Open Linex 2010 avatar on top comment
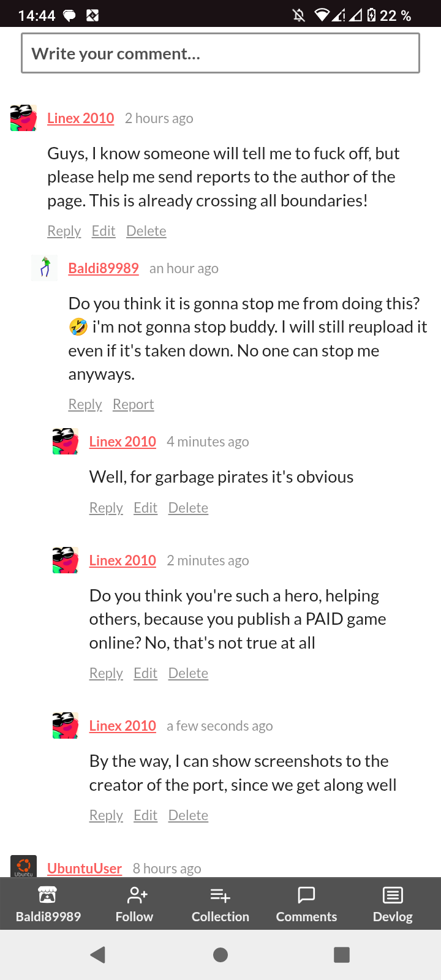 click(23, 118)
